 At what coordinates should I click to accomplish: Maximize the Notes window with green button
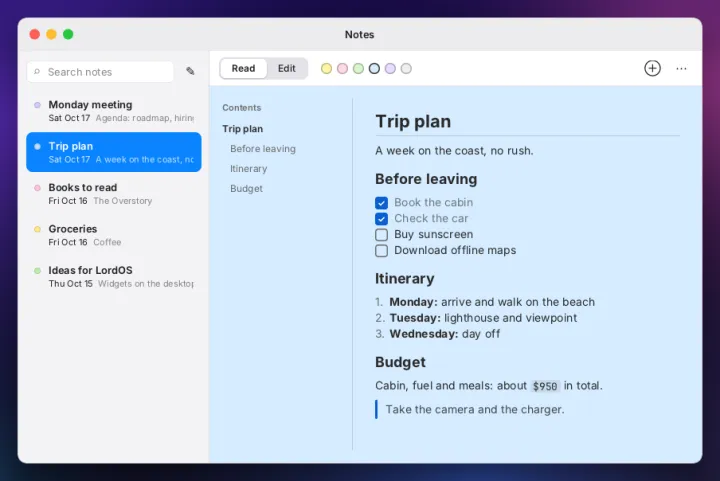click(x=68, y=34)
